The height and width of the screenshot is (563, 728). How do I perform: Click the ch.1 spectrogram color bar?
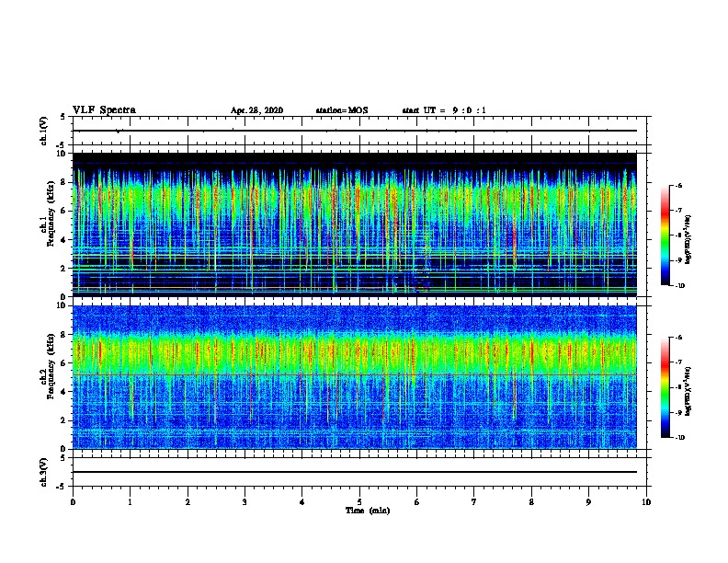(x=665, y=236)
